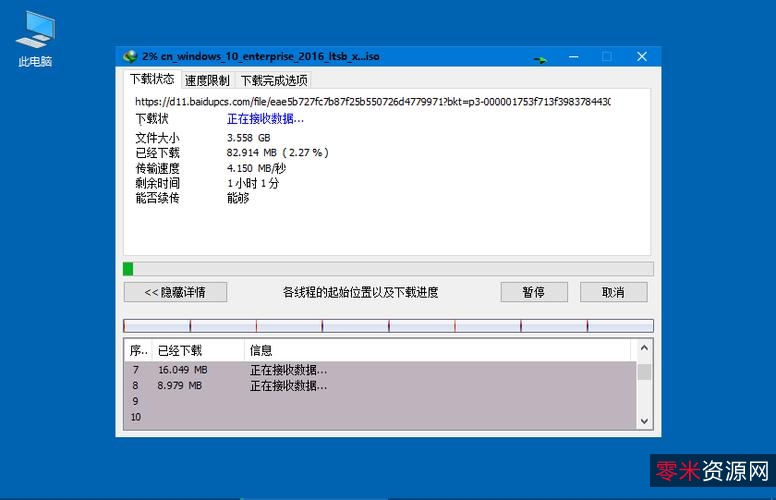
Task: Click the 传输速度 label
Action: pyautogui.click(x=157, y=168)
